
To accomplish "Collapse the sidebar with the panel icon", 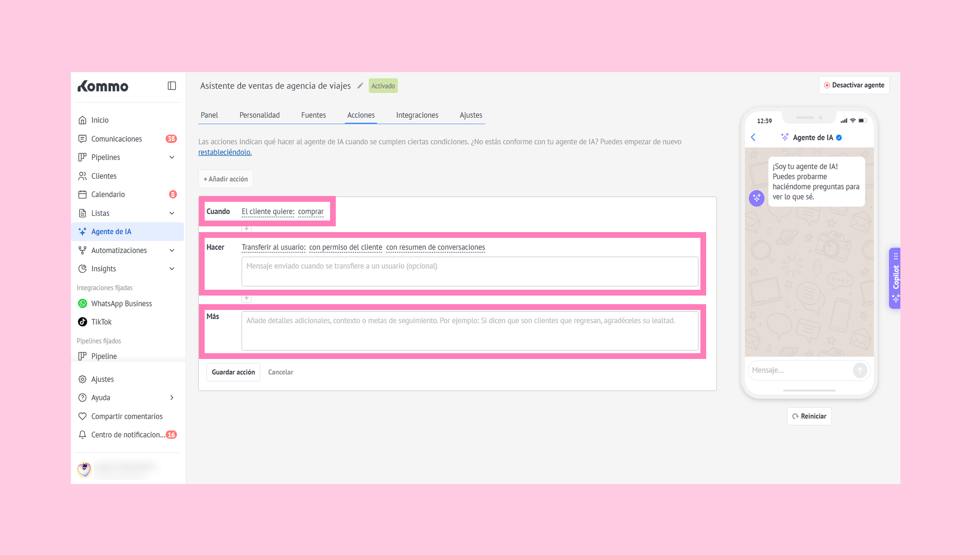I will (x=171, y=86).
